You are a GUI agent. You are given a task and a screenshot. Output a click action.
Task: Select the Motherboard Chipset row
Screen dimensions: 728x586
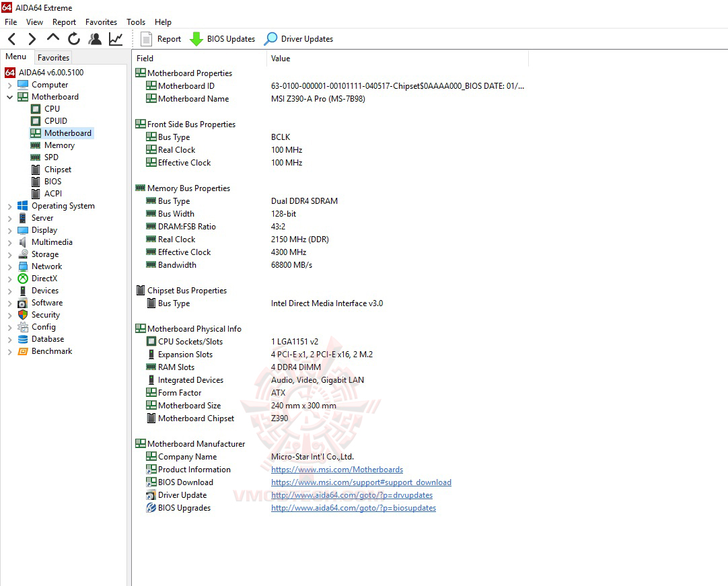coord(330,418)
